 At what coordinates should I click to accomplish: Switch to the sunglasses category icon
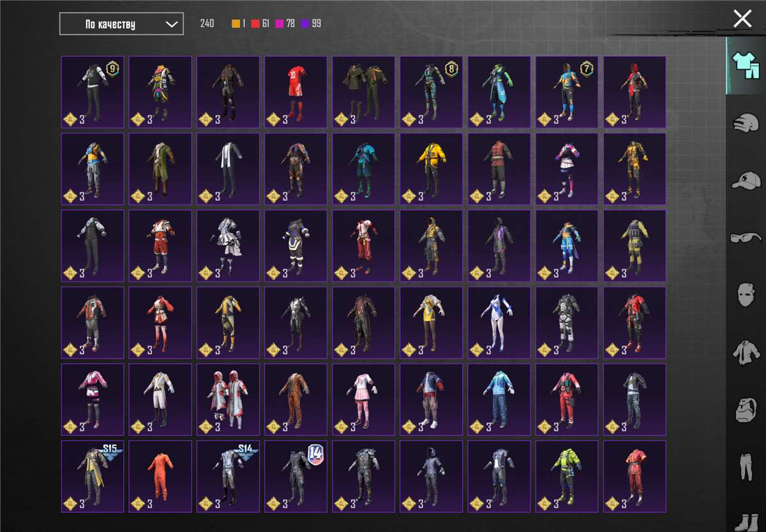pos(745,237)
